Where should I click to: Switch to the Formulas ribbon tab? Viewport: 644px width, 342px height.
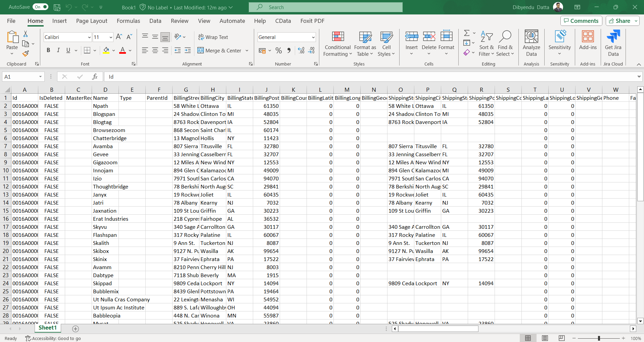[x=128, y=21]
